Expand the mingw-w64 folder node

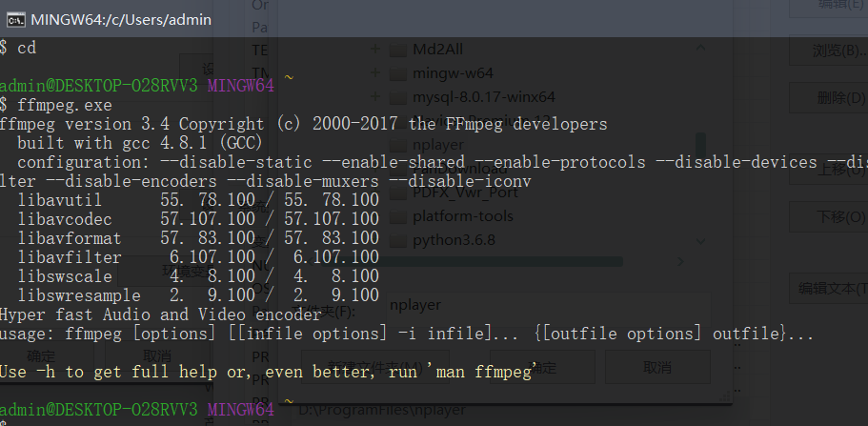pyautogui.click(x=375, y=72)
